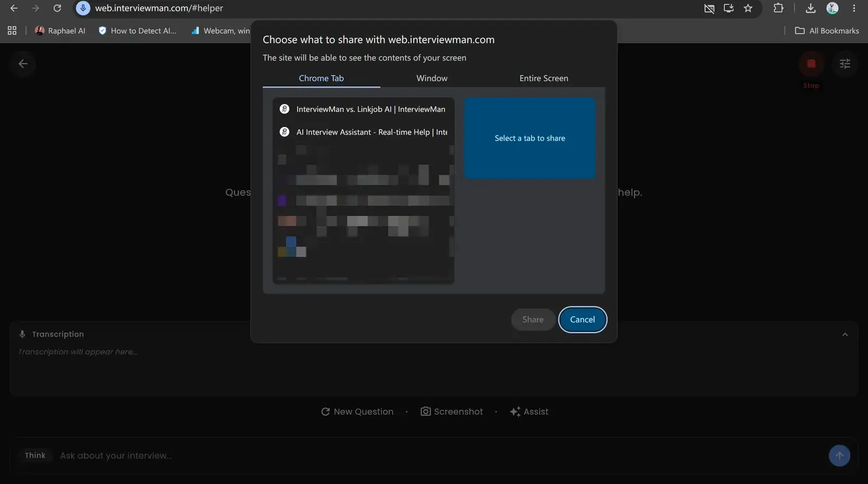Image resolution: width=868 pixels, height=484 pixels.
Task: Click the Select a tab to share preview
Action: [530, 138]
